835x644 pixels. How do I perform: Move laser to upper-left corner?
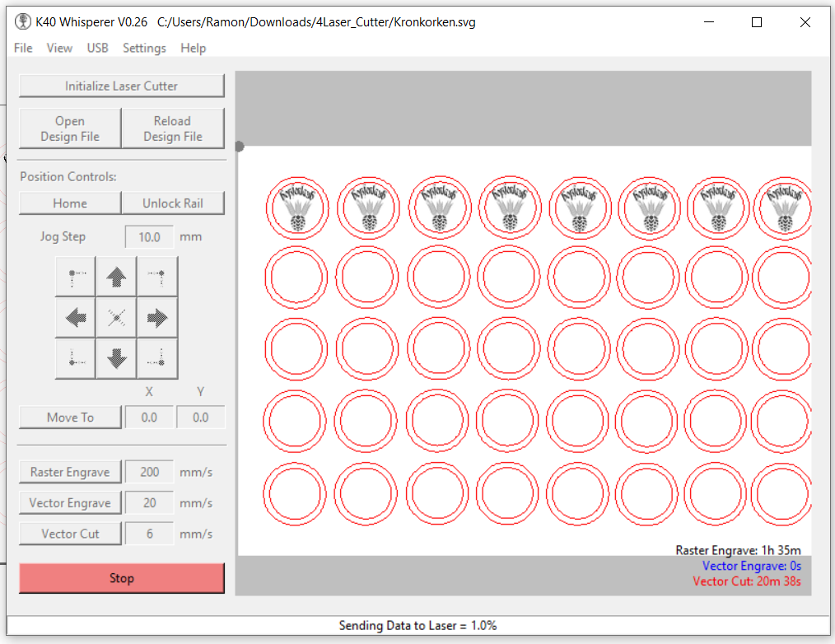click(76, 277)
